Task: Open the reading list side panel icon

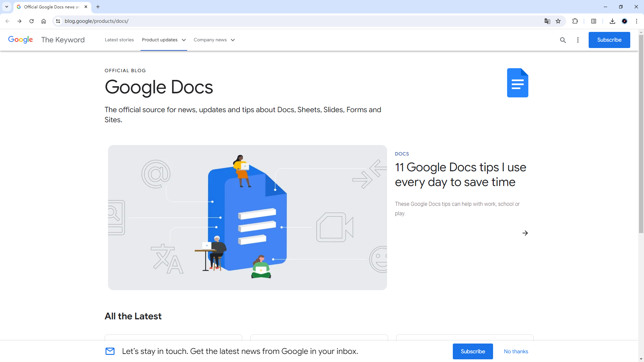Action: 594,21
